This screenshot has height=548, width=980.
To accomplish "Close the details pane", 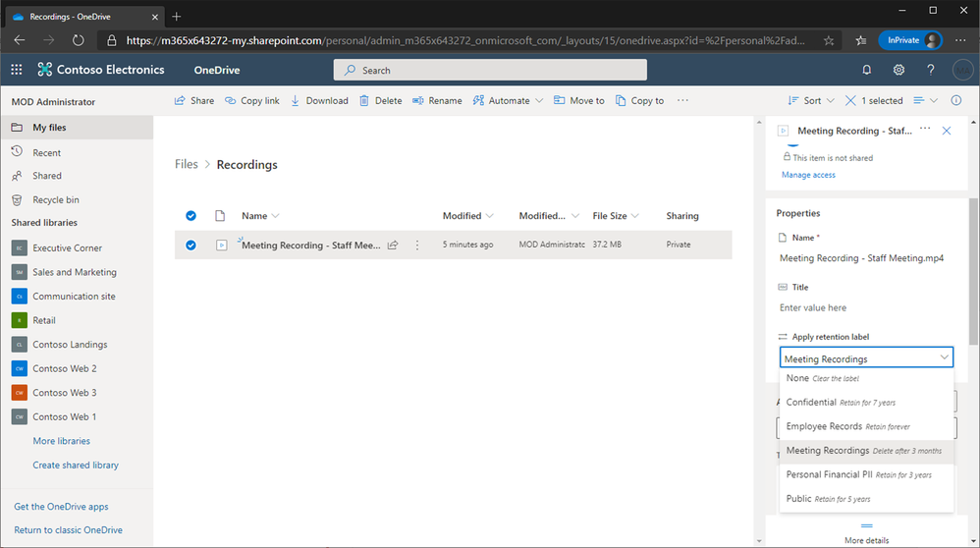I will [947, 131].
